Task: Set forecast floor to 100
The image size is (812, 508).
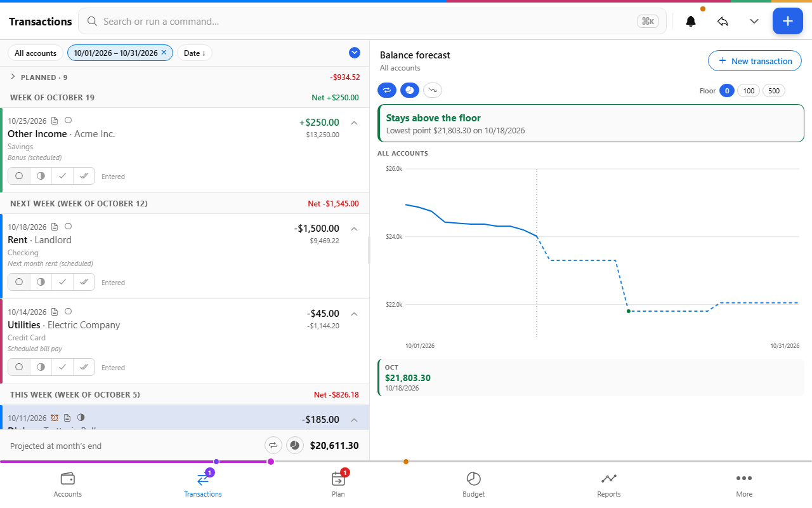Action: [749, 91]
